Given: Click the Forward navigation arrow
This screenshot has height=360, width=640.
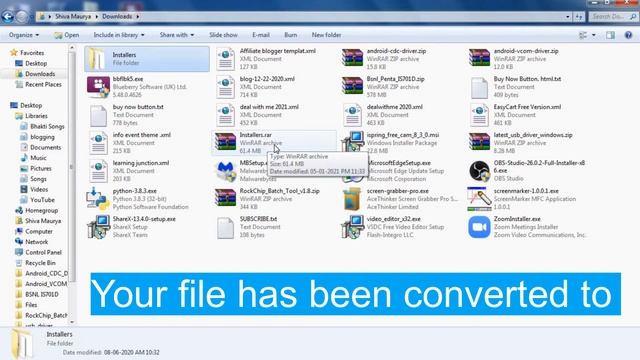Looking at the screenshot, I should tap(22, 16).
